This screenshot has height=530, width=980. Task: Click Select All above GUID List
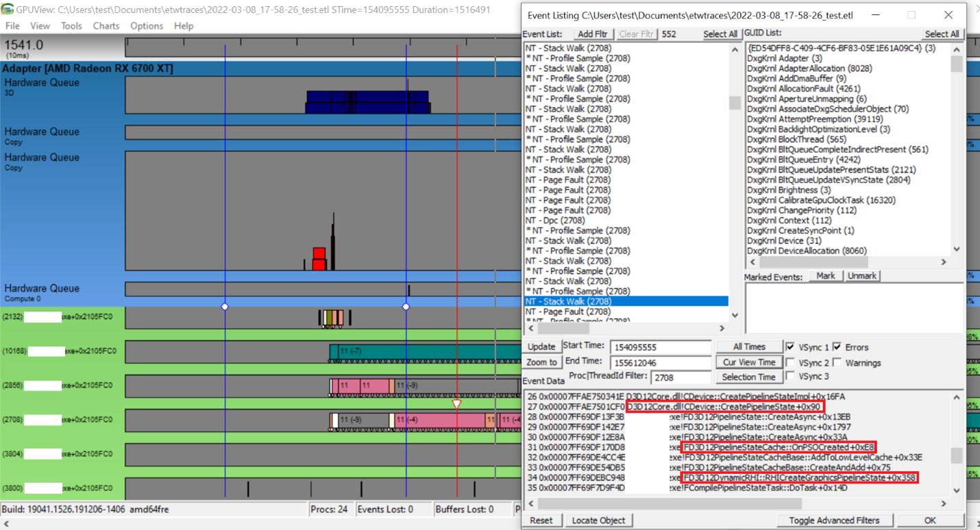click(x=942, y=34)
